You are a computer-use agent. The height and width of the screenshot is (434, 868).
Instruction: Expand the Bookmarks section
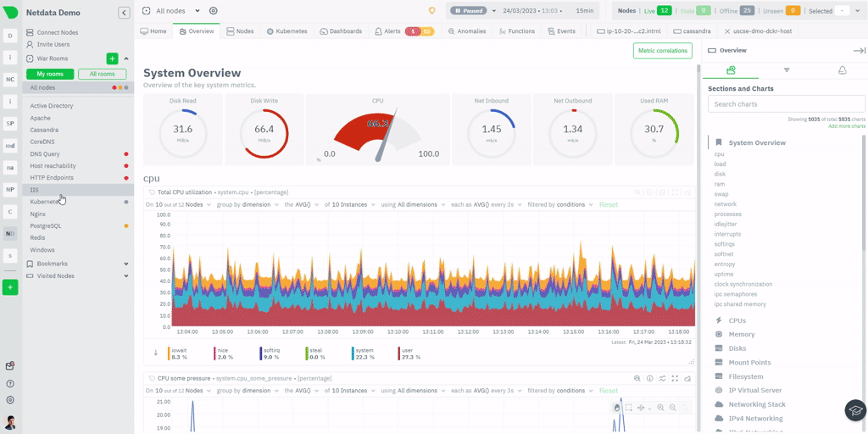(x=126, y=264)
